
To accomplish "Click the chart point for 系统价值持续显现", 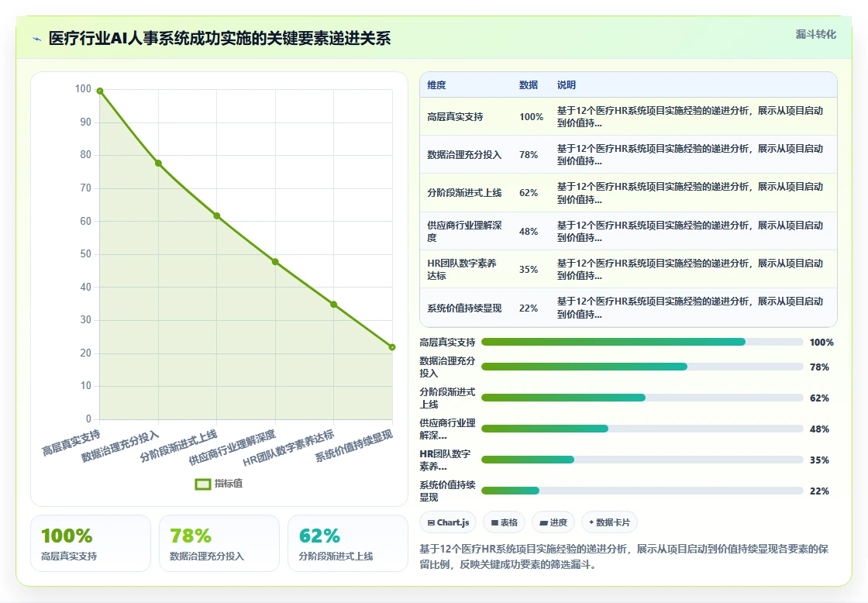I will [x=392, y=347].
